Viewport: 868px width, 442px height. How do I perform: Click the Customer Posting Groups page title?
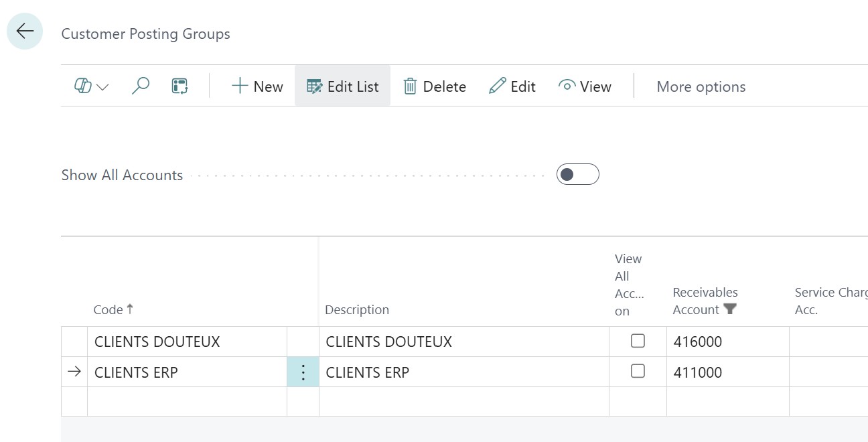[x=145, y=33]
